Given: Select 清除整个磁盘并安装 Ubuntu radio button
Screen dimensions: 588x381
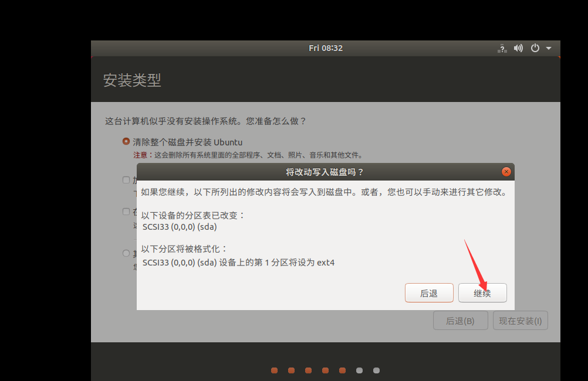Looking at the screenshot, I should pos(126,142).
